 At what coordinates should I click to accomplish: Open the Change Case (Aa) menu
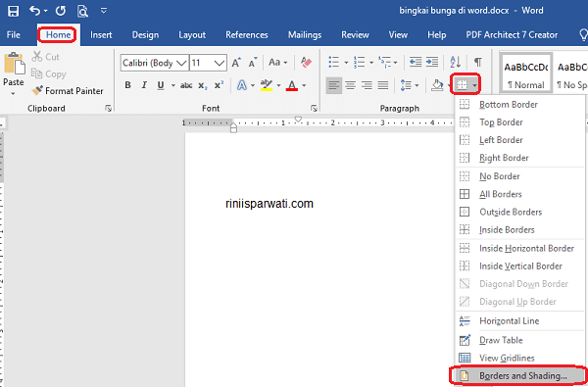click(x=278, y=63)
